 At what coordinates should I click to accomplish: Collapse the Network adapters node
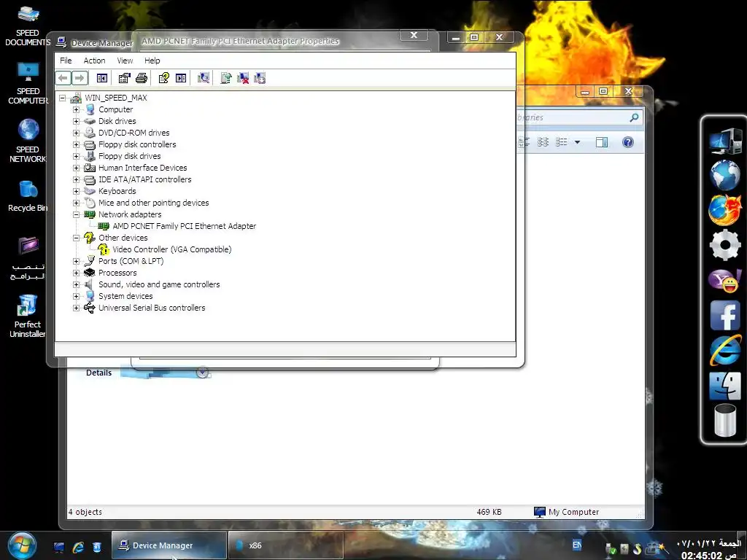76,214
